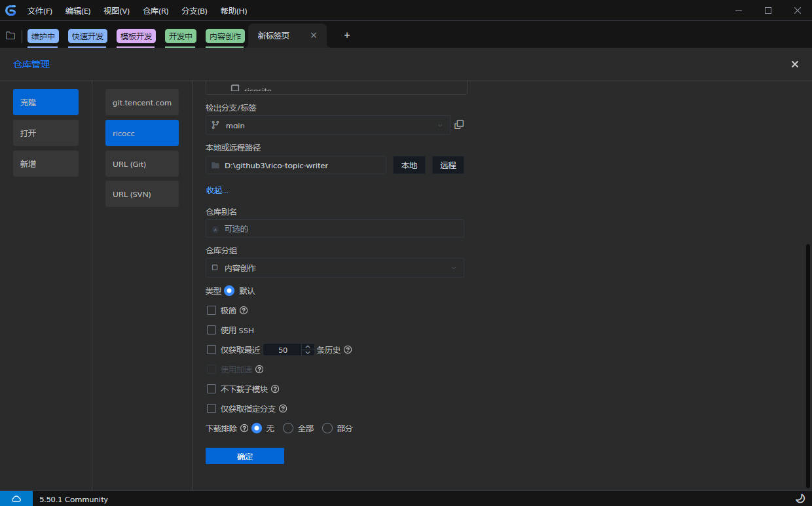Open the 视图(V) menu
This screenshot has width=812, height=506.
point(117,11)
